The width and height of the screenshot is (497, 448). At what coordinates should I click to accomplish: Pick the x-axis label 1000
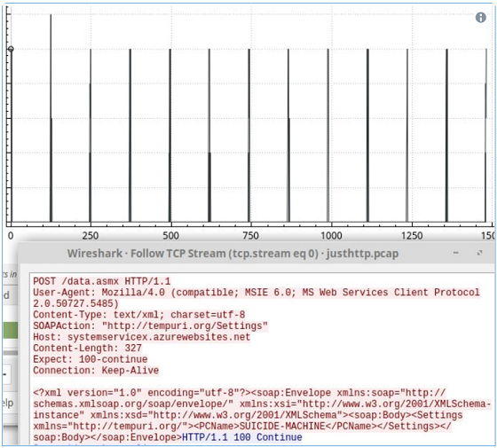pos(331,236)
